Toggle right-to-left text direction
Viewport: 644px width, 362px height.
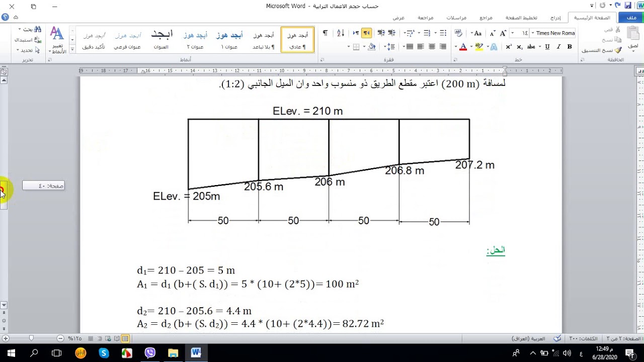tap(366, 33)
